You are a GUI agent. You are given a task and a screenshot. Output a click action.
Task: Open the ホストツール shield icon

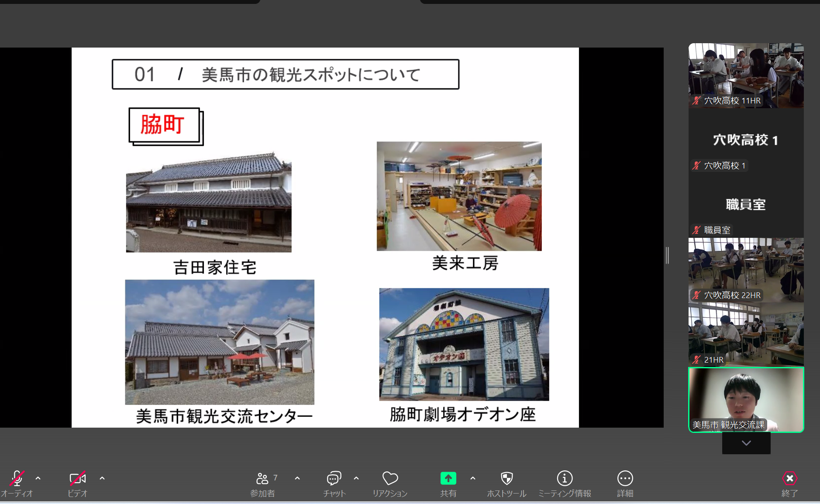(x=507, y=479)
